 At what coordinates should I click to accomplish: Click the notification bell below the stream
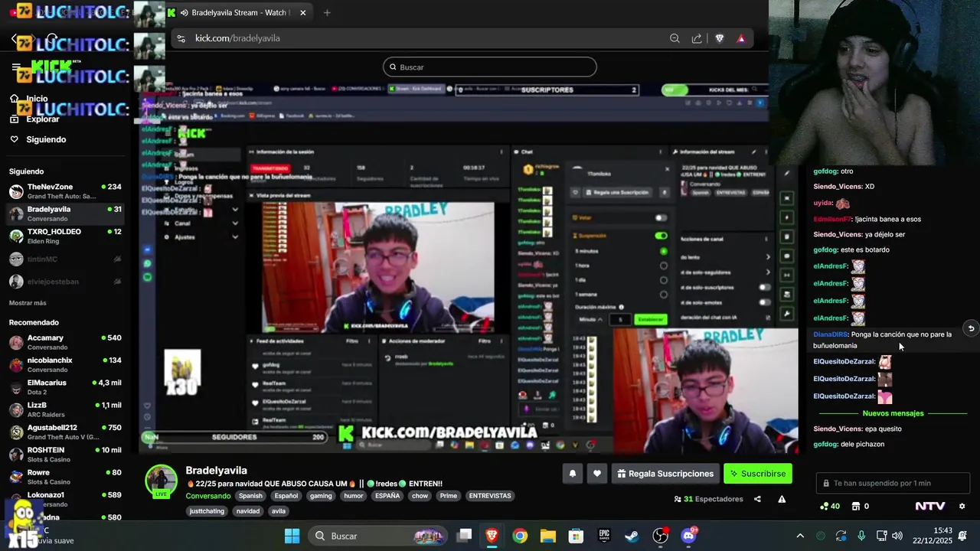572,474
